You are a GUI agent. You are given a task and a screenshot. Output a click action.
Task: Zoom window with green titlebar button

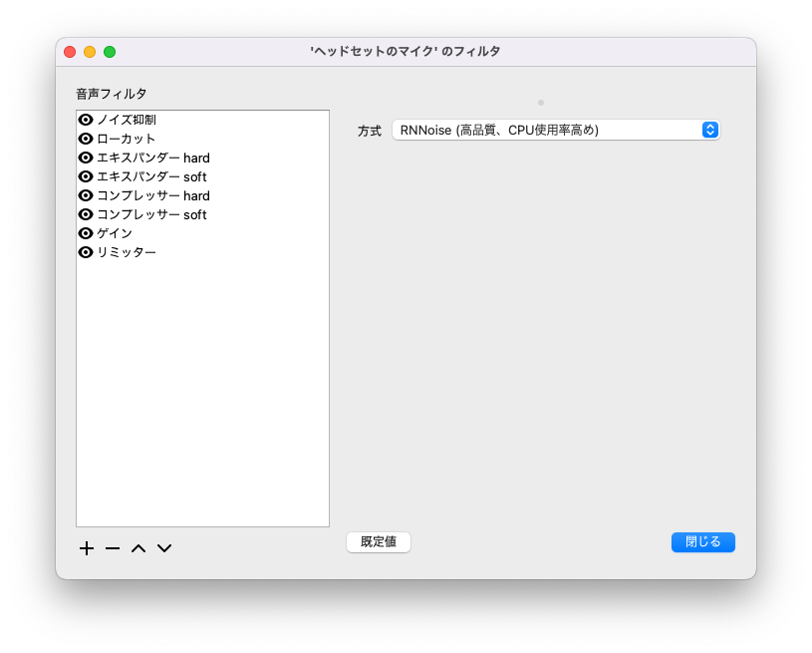pyautogui.click(x=110, y=52)
